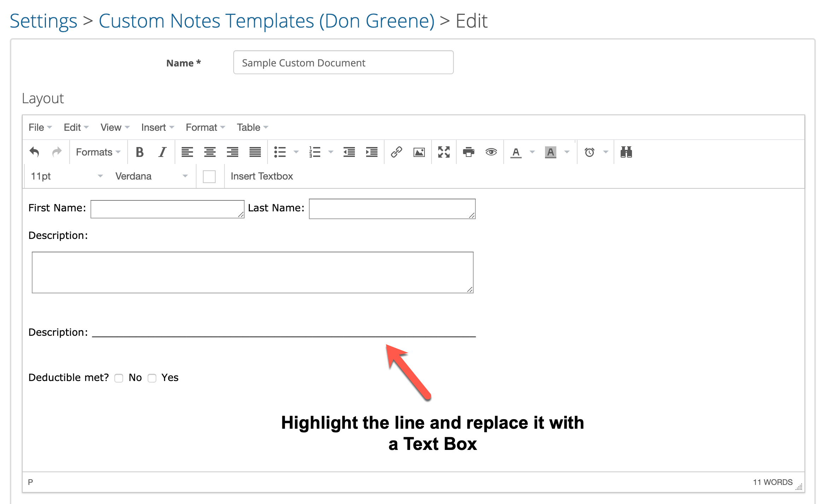Open the Verdana font family selector

tap(150, 176)
